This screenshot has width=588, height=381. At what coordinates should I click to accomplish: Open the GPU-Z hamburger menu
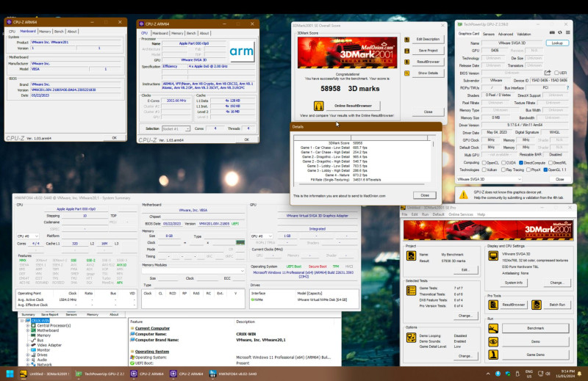click(x=567, y=33)
